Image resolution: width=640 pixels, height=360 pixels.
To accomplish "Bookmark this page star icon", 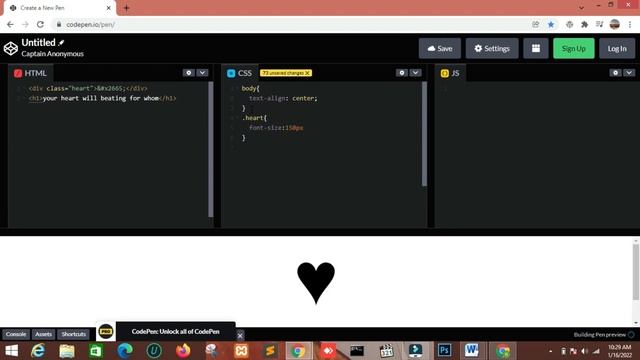I will point(551,24).
